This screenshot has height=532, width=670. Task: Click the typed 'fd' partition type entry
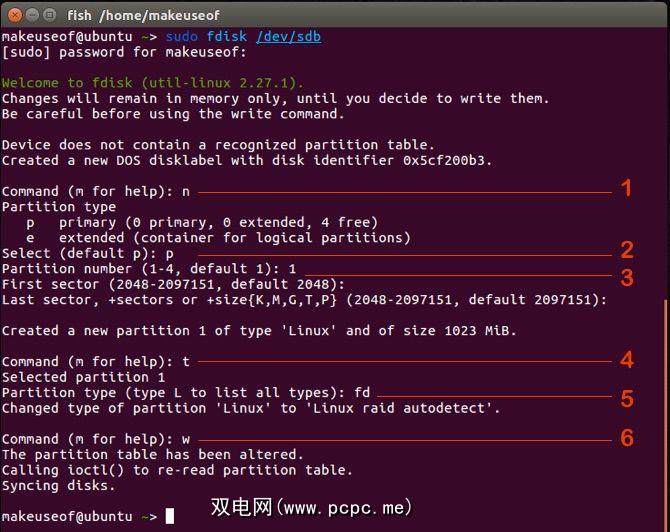tap(361, 393)
